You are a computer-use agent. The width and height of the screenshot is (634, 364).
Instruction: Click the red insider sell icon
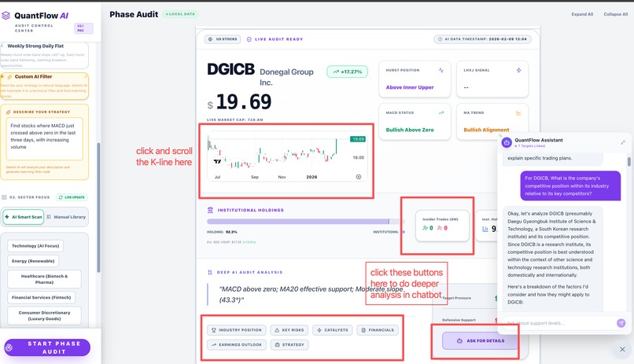(x=440, y=228)
